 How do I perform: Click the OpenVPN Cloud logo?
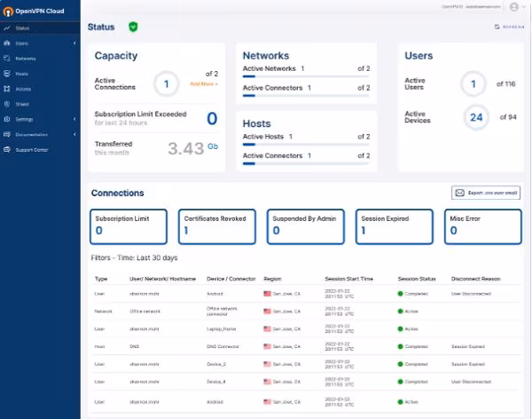pos(34,11)
